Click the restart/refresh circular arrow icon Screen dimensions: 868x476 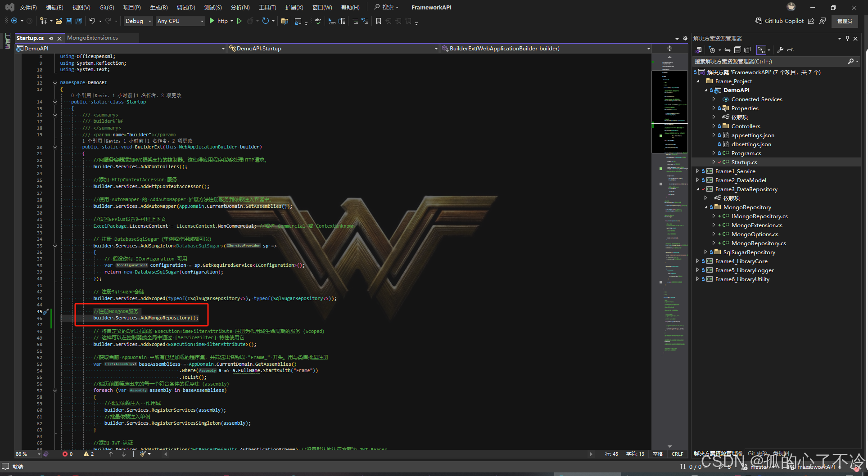[266, 21]
